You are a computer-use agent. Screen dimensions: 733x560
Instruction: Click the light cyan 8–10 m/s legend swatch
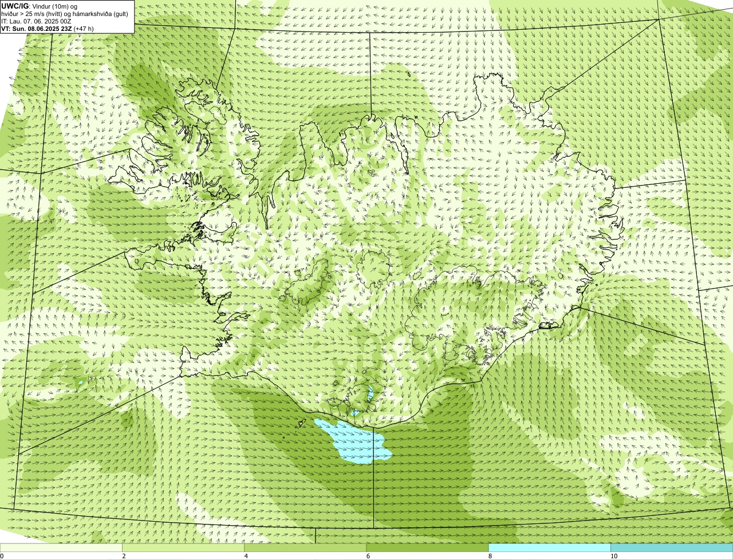[x=549, y=548]
